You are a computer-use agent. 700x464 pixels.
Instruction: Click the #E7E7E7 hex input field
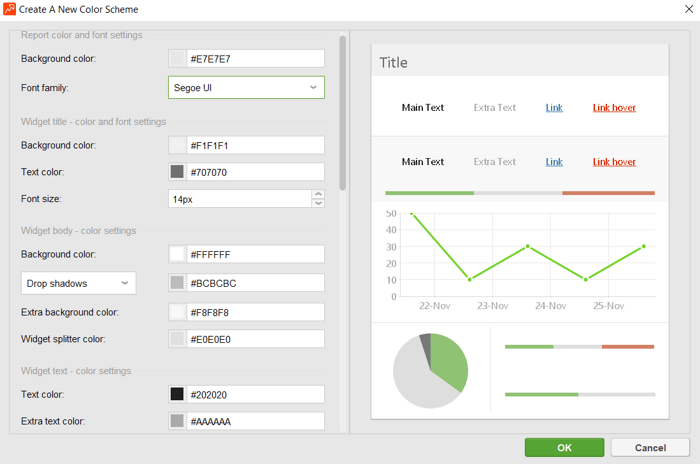point(255,59)
